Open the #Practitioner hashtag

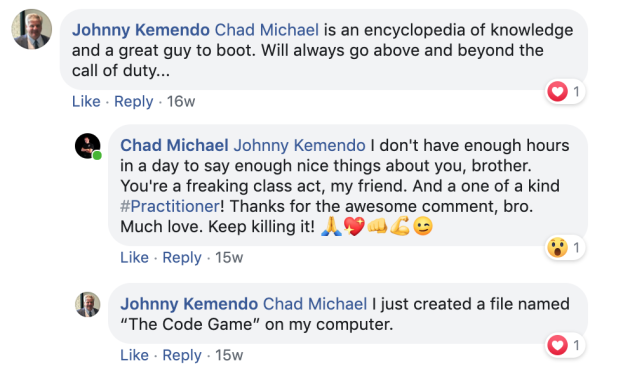click(170, 206)
